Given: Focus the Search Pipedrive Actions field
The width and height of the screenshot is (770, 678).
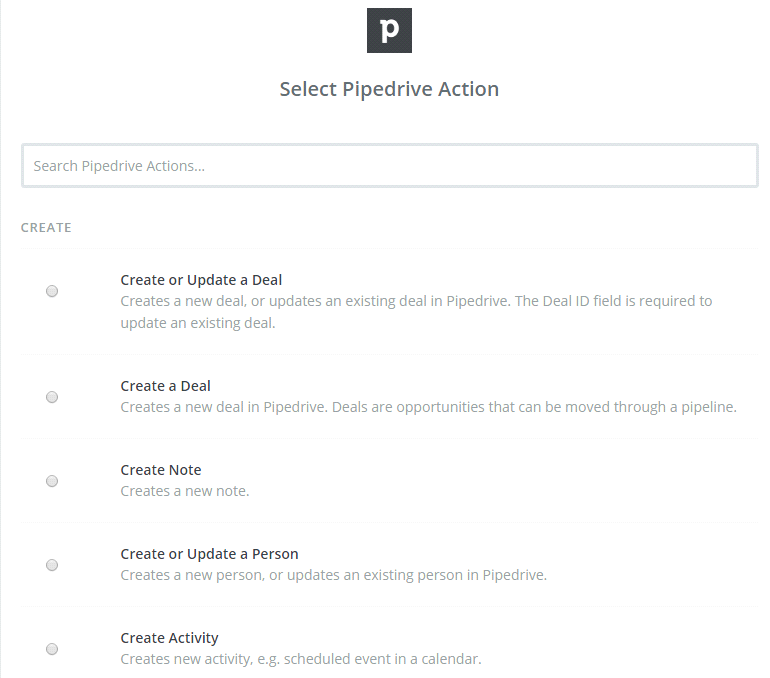Looking at the screenshot, I should [x=389, y=166].
